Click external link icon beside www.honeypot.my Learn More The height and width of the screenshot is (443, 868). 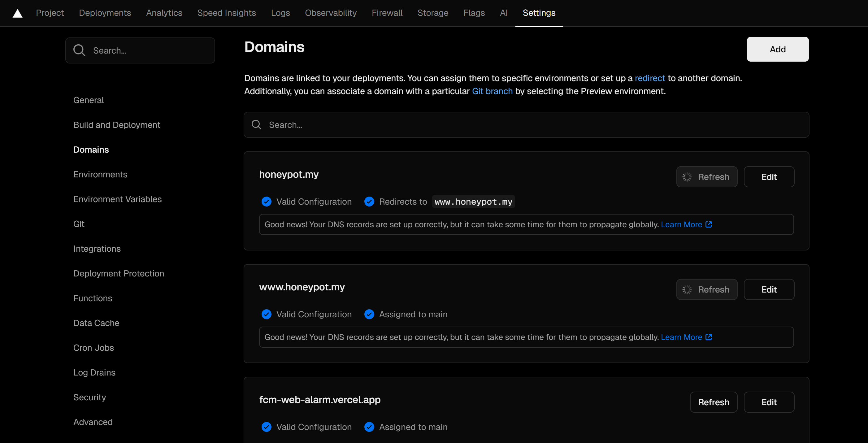(x=709, y=337)
